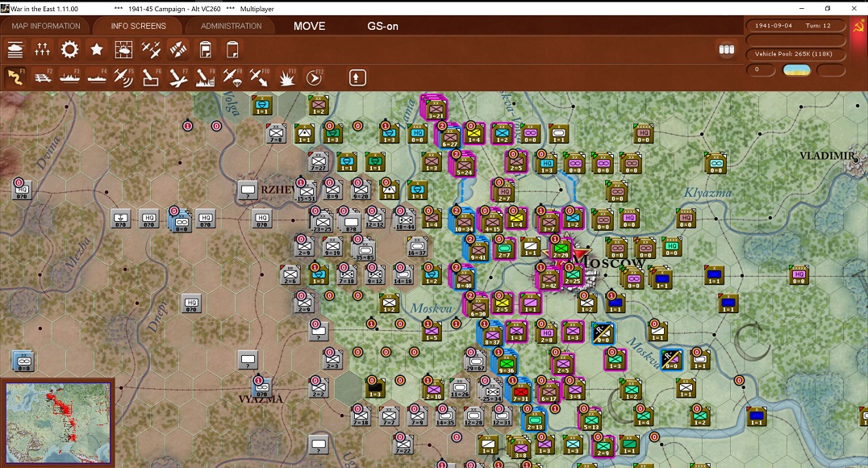Click the up-arrow box toolbar icon
868x468 pixels.
(357, 77)
